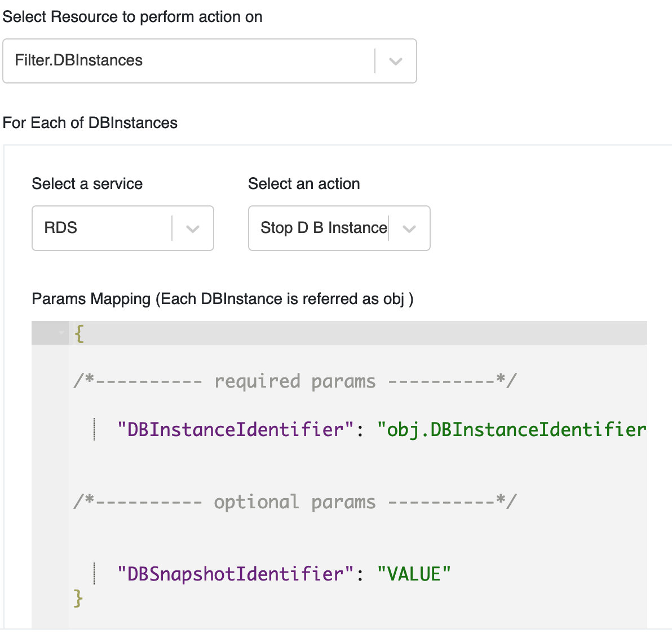Click the "obj.DBInstanceIdentifier" value in the editor
The image size is (672, 642).
pos(512,430)
